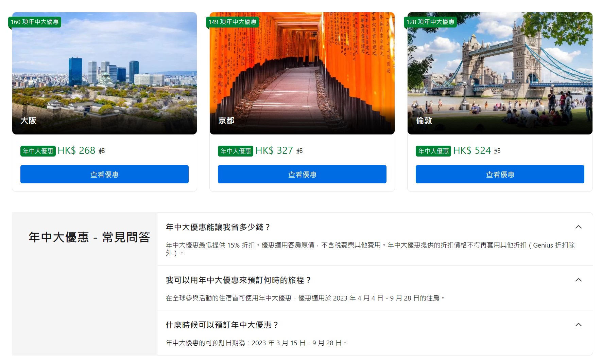Open the question 我可以用年中大優惠來預訂何時的旅程
The image size is (601, 364).
click(239, 280)
